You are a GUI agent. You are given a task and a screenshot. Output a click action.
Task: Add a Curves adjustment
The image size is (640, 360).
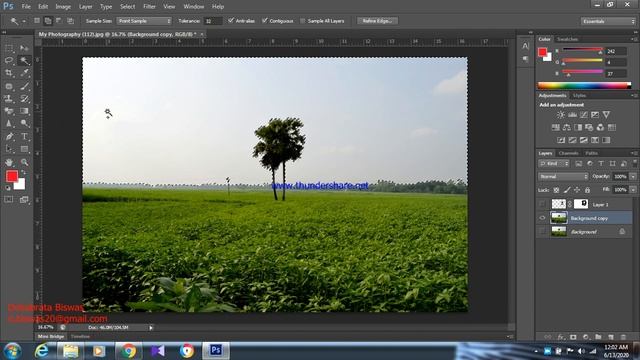[584, 115]
